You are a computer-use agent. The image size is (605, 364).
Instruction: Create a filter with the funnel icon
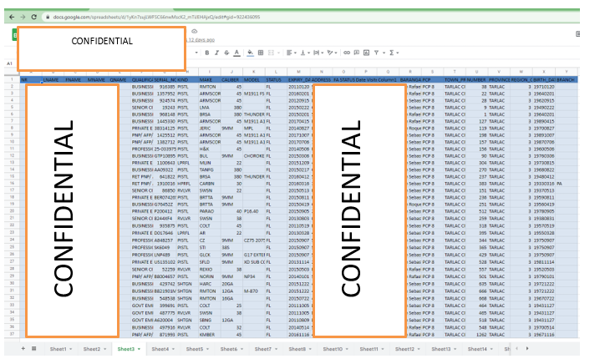coord(376,53)
